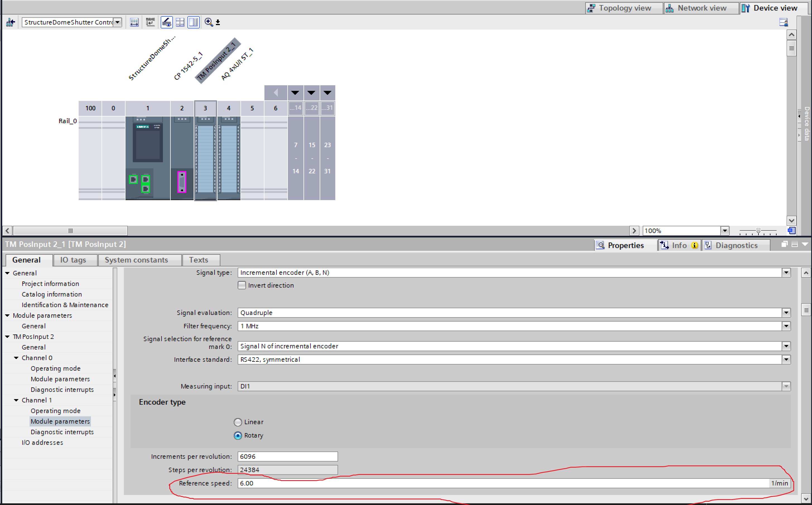
Task: Click the NAME rename toolbar icon
Action: click(x=150, y=22)
